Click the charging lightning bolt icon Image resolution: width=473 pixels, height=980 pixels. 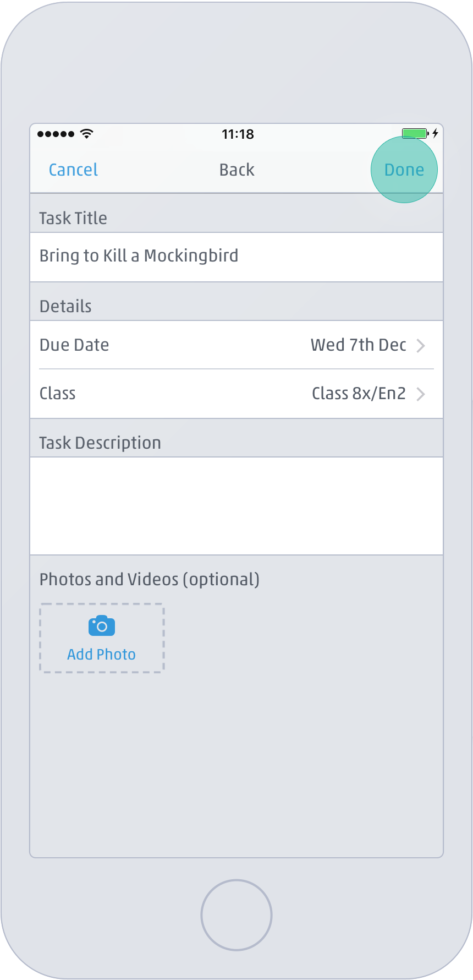tap(435, 133)
